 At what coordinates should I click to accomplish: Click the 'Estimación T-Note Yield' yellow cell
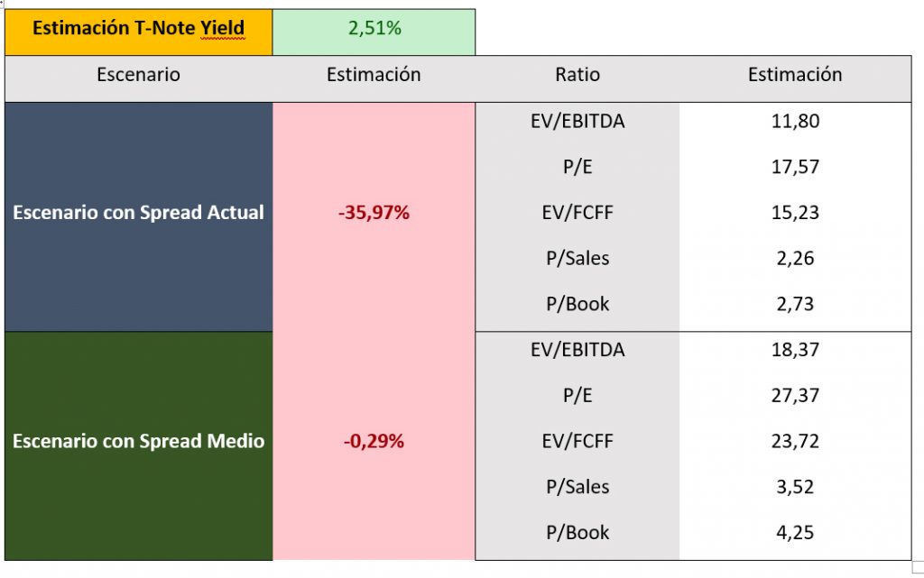pos(138,29)
